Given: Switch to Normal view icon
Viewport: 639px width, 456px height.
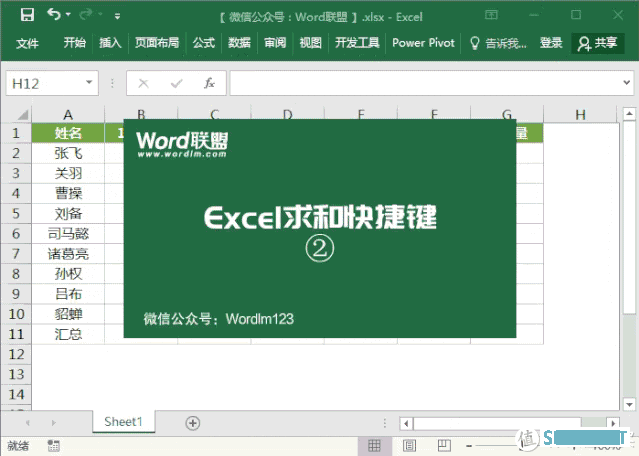Looking at the screenshot, I should [x=375, y=445].
